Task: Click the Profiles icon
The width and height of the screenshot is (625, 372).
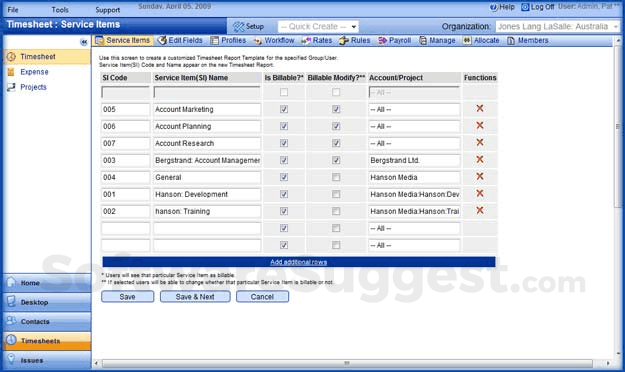Action: (x=215, y=40)
